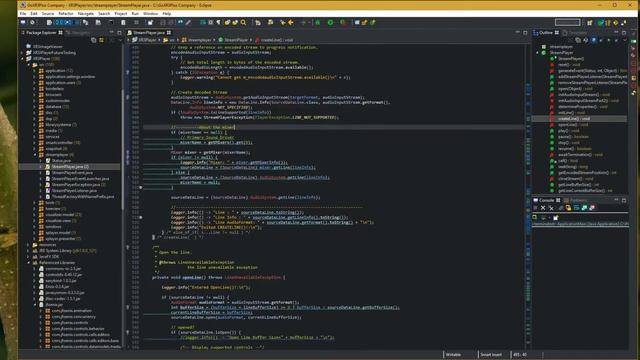Toggle Mark Occurrences pencil icon

tap(188, 22)
